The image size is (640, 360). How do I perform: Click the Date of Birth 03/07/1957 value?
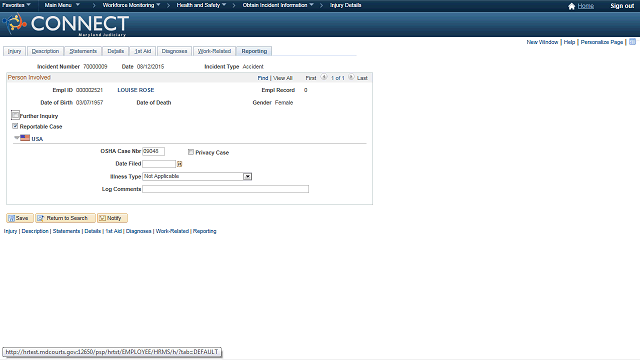[89, 102]
